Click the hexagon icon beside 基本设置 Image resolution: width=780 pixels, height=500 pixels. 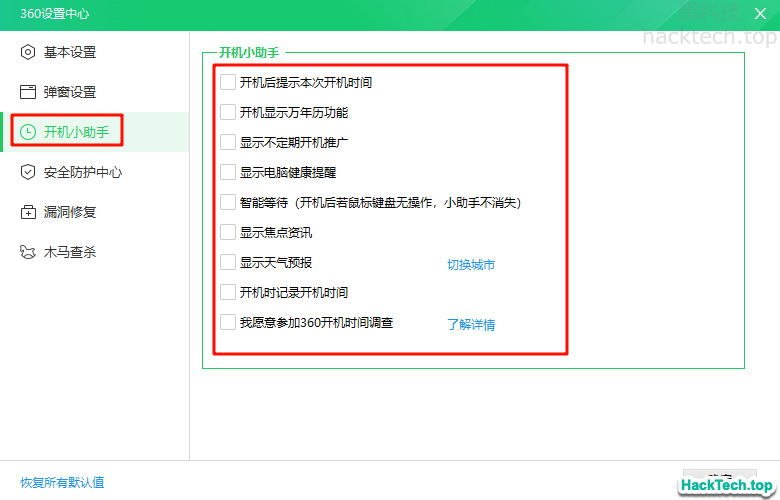pos(28,52)
